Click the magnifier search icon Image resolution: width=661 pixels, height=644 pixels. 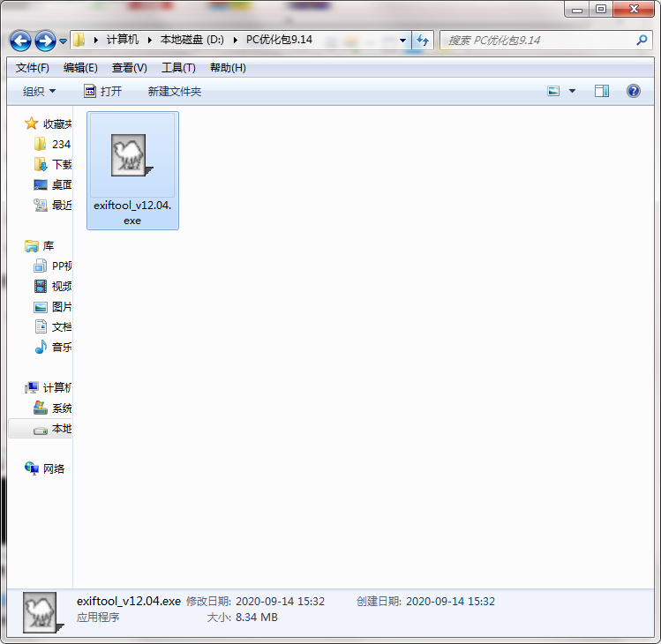(x=642, y=40)
